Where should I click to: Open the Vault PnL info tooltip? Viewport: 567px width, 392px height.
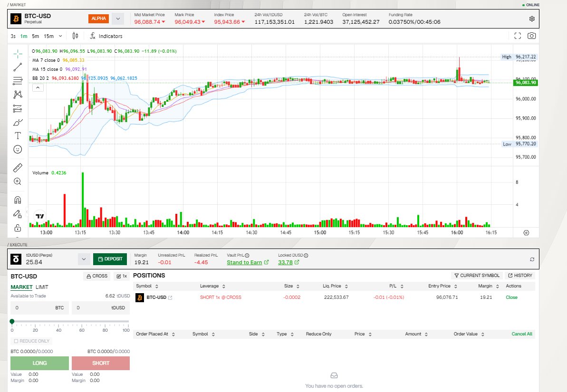(247, 255)
